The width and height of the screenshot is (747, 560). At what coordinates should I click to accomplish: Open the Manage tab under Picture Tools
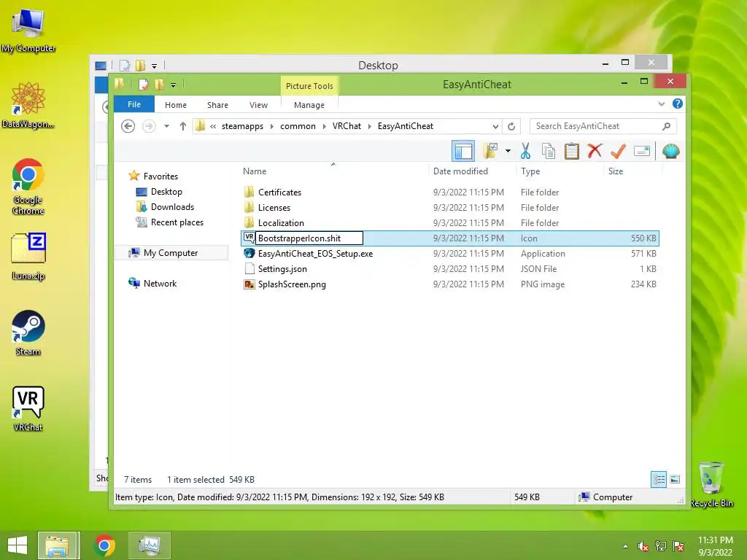tap(309, 105)
